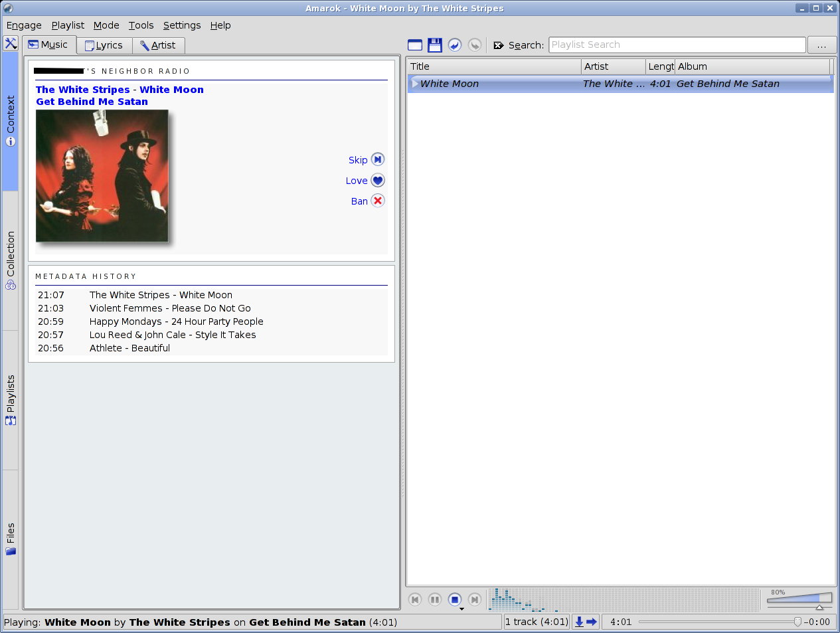Screen dimensions: 840x633
Task: Click the Ban red X icon
Action: click(x=378, y=201)
